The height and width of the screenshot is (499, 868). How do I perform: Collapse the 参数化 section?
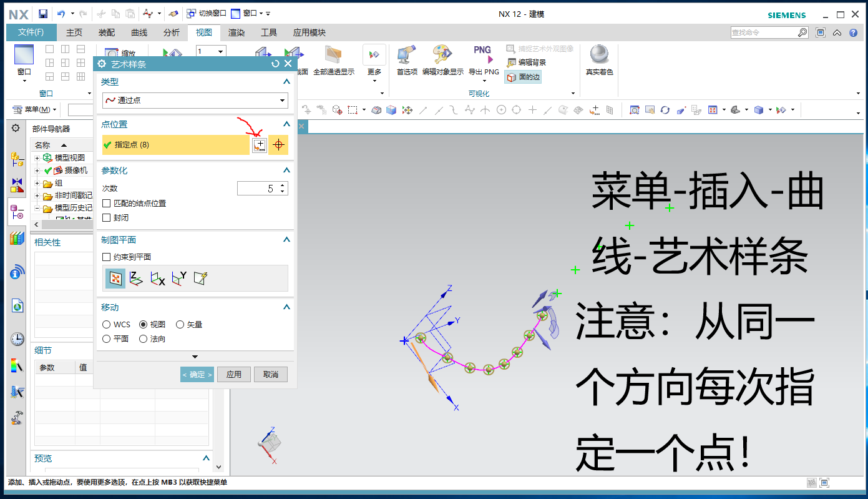[x=286, y=170]
